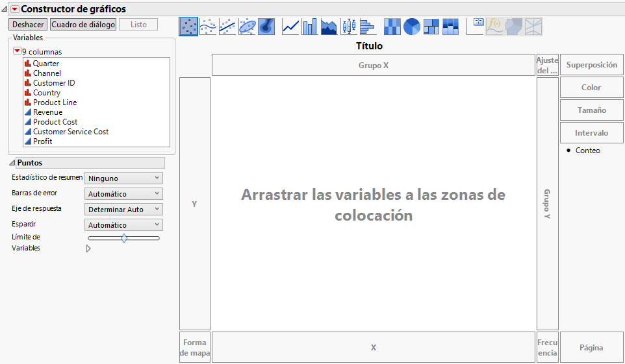Select the Points scatter element icon
Screen dimensions: 625x364
[188, 26]
